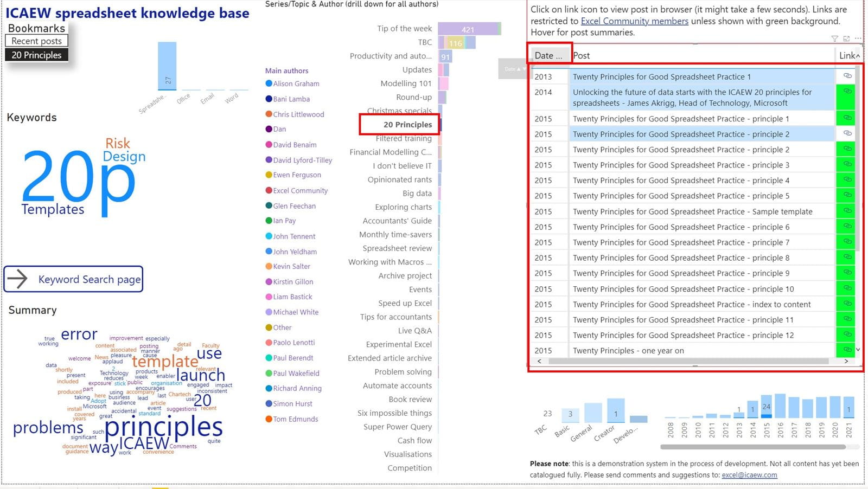Select Simon Hurst in Main authors legend

coord(292,403)
